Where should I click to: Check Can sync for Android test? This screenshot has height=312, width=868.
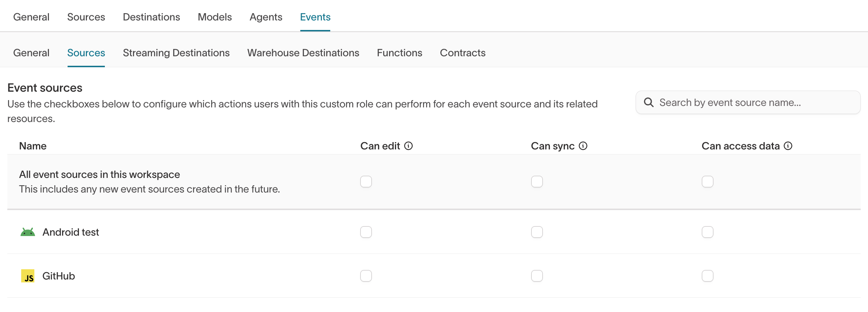[x=537, y=232]
